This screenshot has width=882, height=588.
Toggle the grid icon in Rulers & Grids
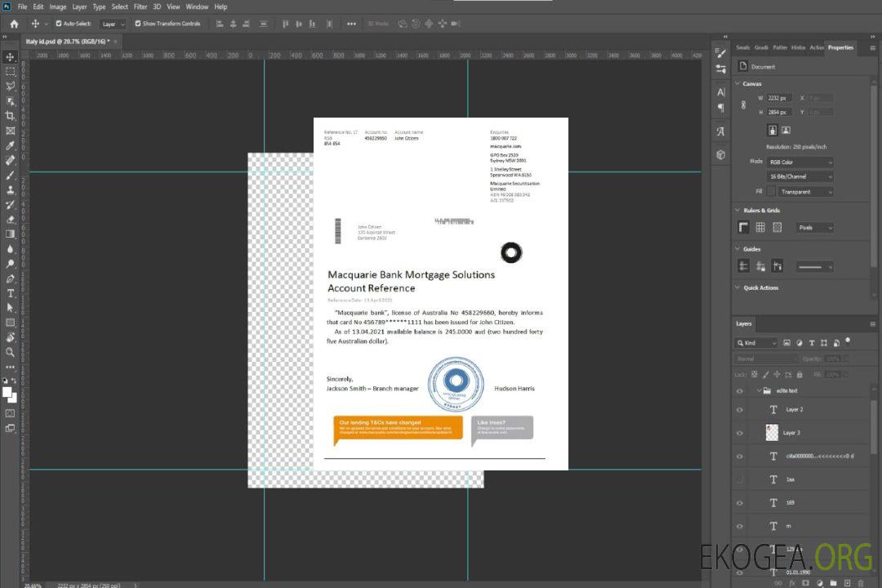pyautogui.click(x=760, y=228)
